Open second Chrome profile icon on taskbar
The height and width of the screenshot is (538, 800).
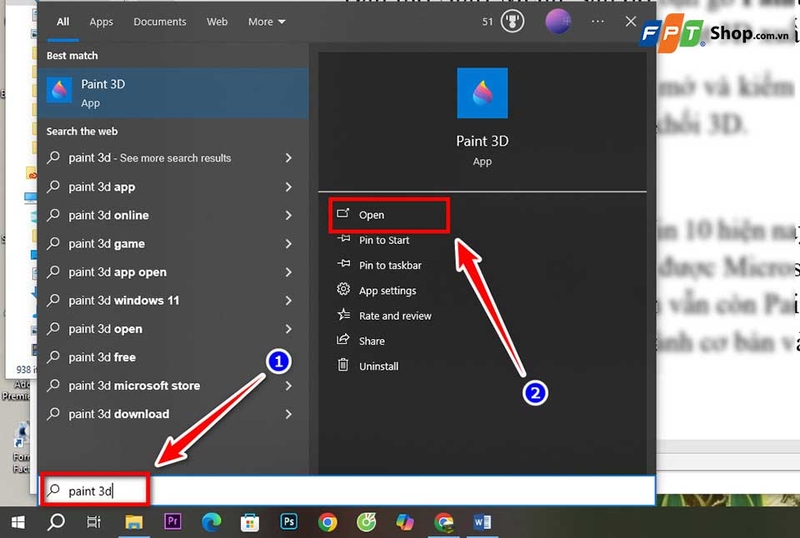tap(444, 522)
